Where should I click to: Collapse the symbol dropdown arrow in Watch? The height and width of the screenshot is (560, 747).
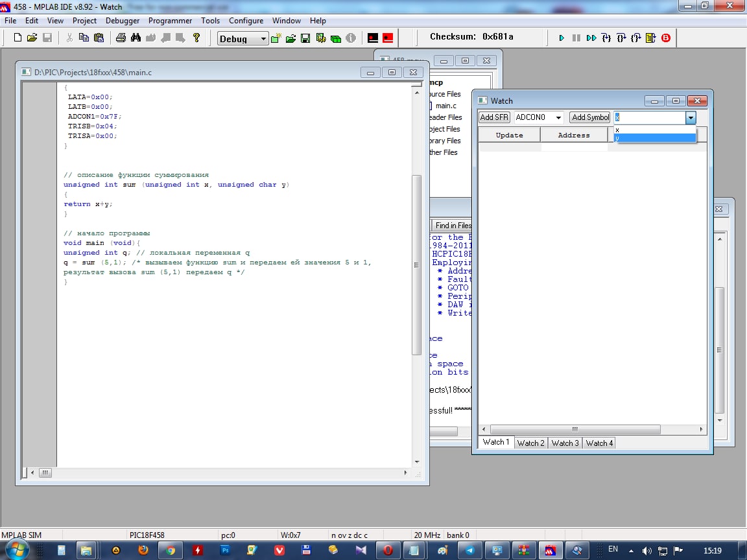(x=691, y=117)
